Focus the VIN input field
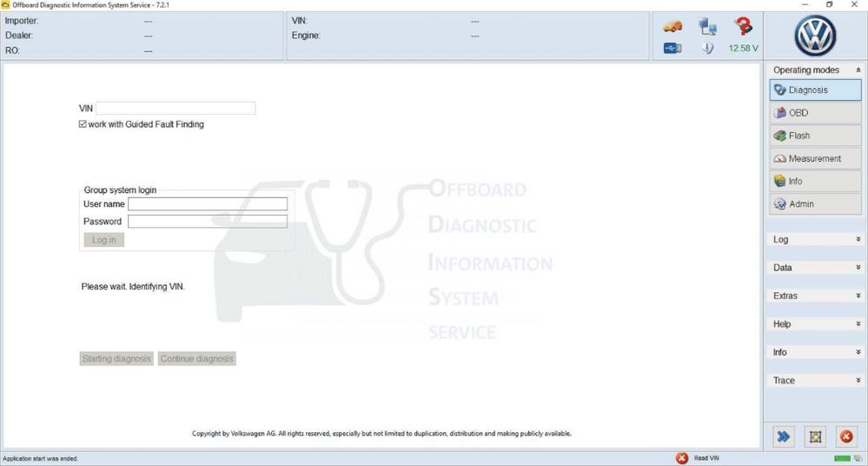Image resolution: width=868 pixels, height=466 pixels. [x=176, y=108]
